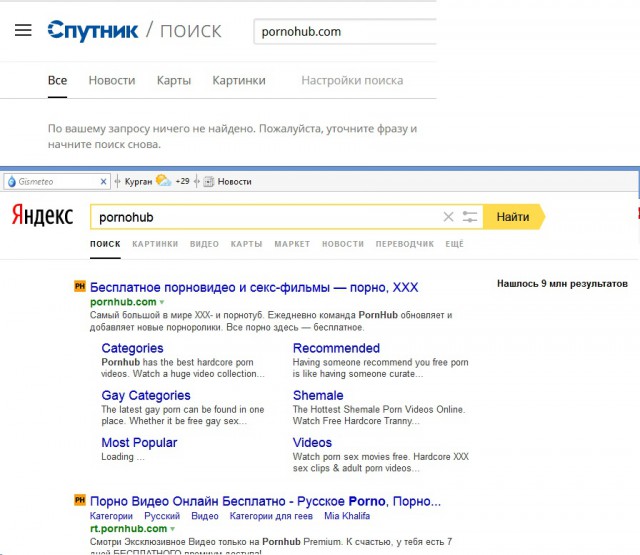Clear the Yandex search query with X

point(448,217)
